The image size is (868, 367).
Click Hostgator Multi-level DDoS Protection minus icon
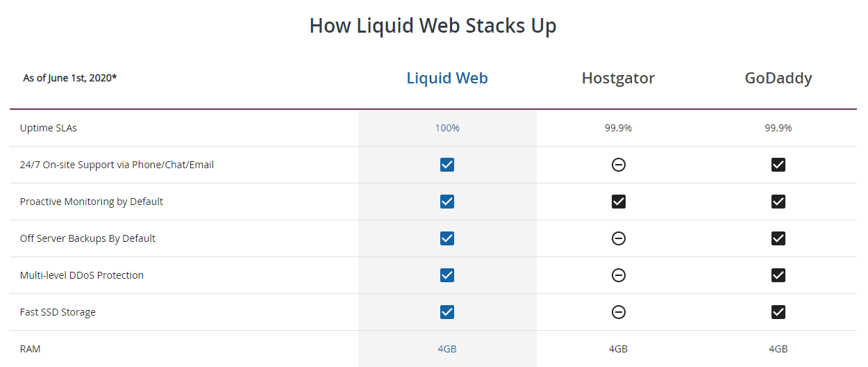(x=619, y=275)
